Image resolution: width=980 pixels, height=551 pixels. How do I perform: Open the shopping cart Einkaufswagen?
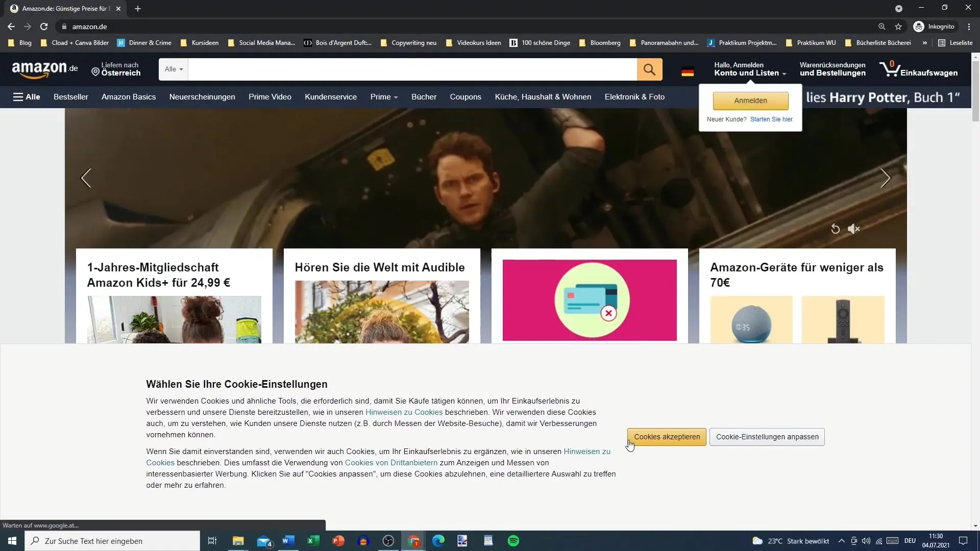tap(918, 69)
